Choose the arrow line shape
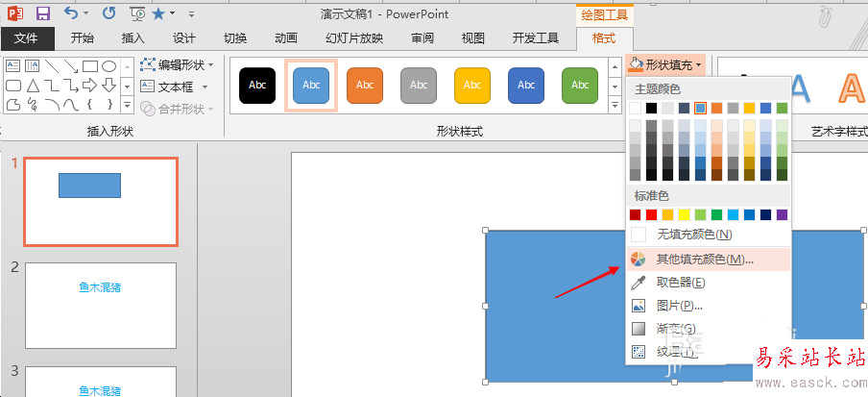 pyautogui.click(x=71, y=66)
